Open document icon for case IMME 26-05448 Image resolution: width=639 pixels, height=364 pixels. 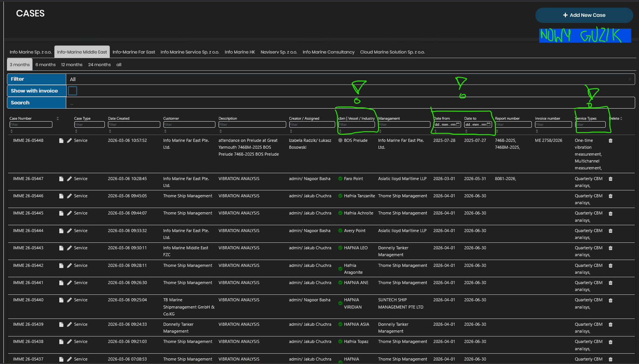point(61,141)
